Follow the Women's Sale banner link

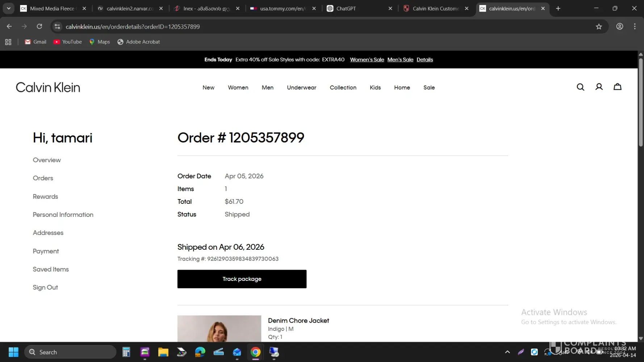point(367,60)
